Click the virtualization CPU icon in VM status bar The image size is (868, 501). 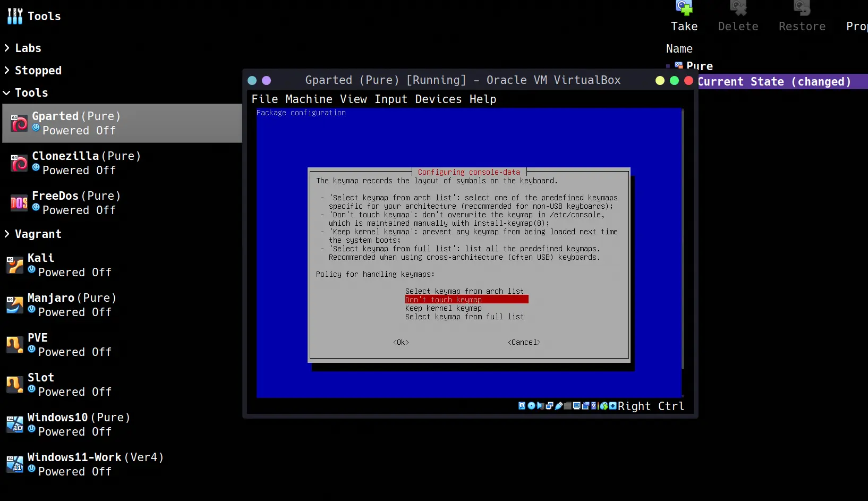594,406
